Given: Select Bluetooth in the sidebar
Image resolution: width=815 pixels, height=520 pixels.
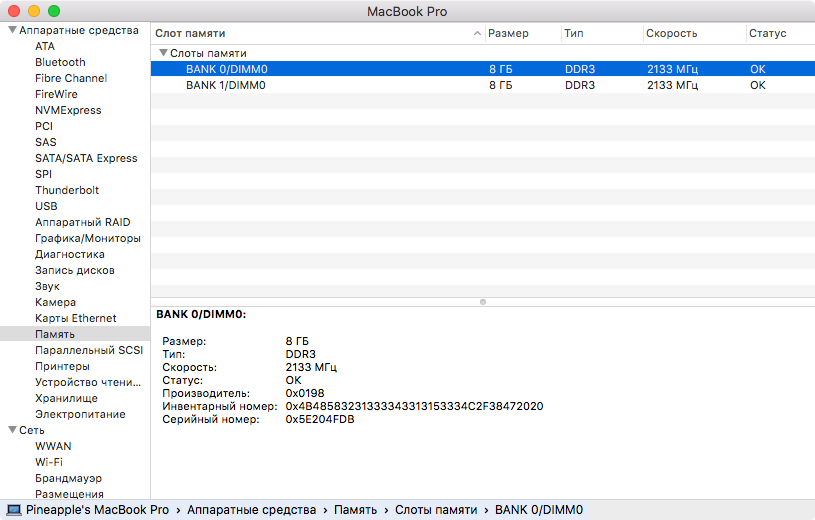Looking at the screenshot, I should 60,62.
